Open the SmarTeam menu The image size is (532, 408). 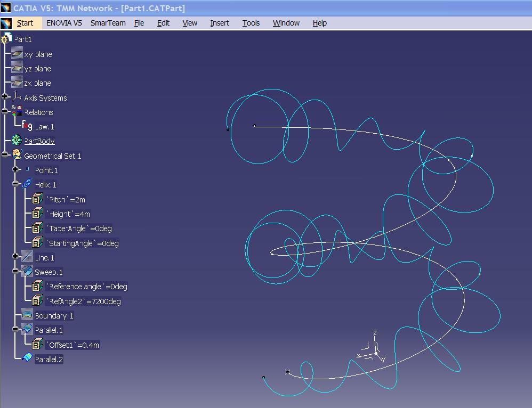point(108,23)
